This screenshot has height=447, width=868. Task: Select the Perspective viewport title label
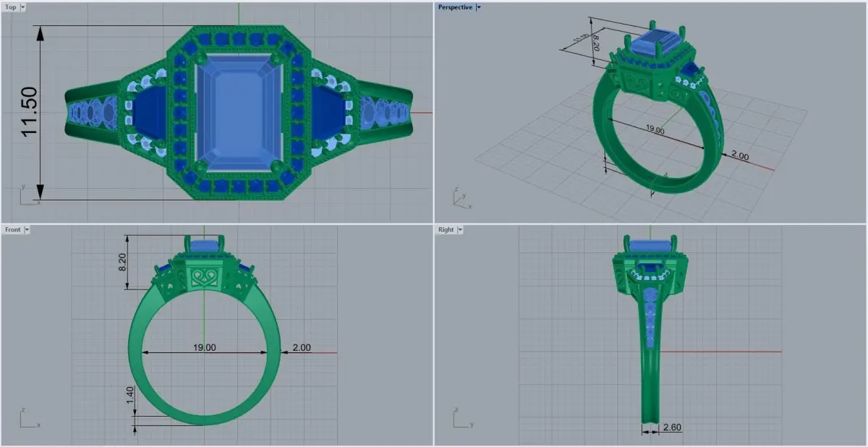tap(455, 7)
